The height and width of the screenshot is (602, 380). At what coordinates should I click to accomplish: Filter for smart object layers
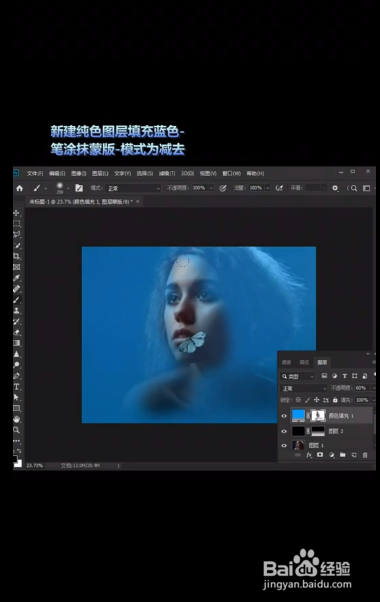pos(365,376)
